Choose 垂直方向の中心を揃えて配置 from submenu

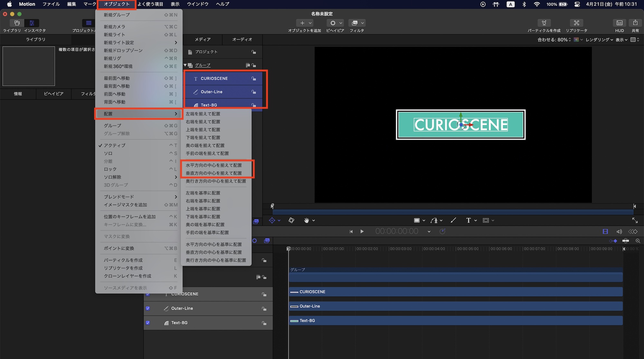click(214, 173)
